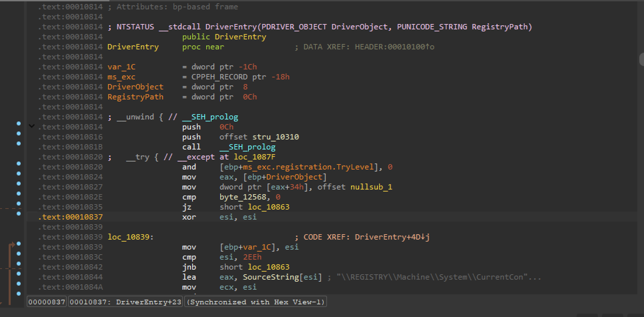Click the HEADER:00010100 data xref
The height and width of the screenshot is (317, 644).
[394, 47]
